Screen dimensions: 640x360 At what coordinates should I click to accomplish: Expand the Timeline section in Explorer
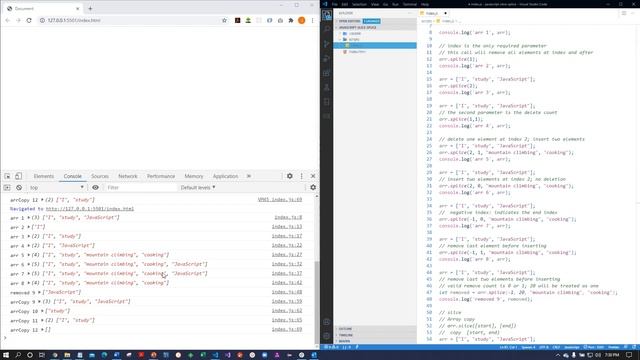pos(375,335)
